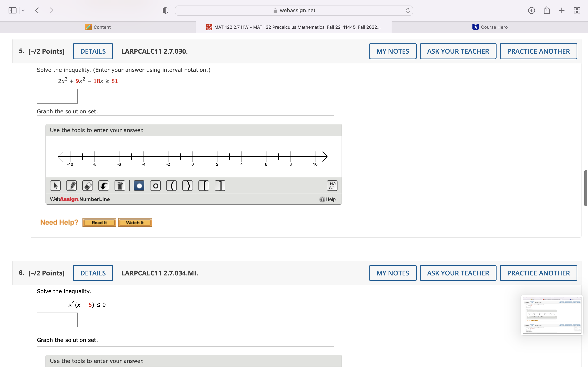The image size is (588, 367).
Task: Select the pointer arrow tool in NumberLine
Action: (55, 186)
